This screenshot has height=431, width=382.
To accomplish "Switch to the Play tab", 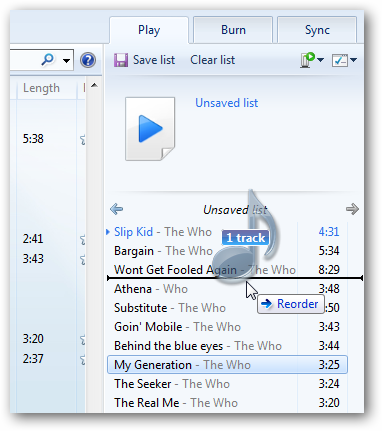I will click(149, 30).
